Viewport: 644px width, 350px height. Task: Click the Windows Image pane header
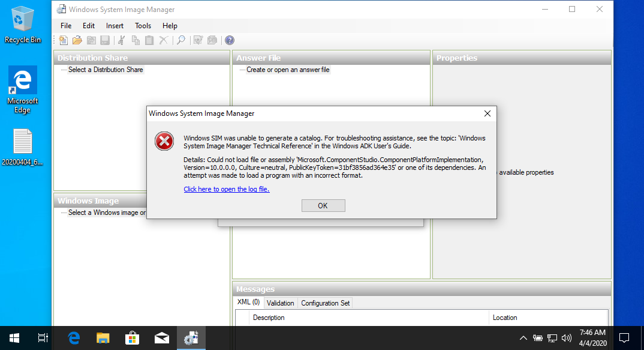(x=101, y=201)
